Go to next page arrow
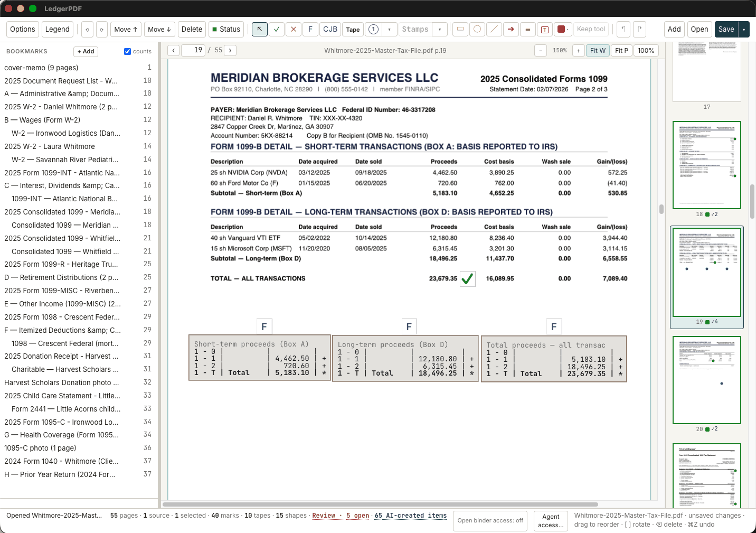The width and height of the screenshot is (756, 533). coord(230,50)
